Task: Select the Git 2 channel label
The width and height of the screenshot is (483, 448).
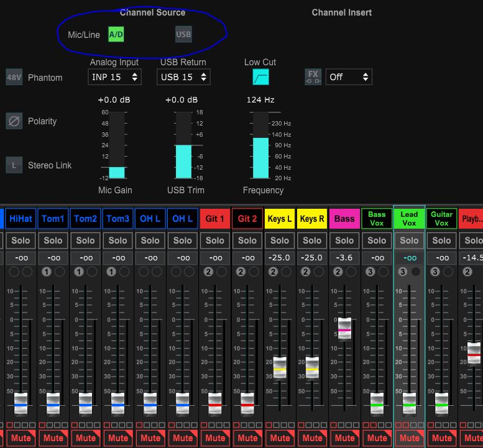Action: [247, 219]
